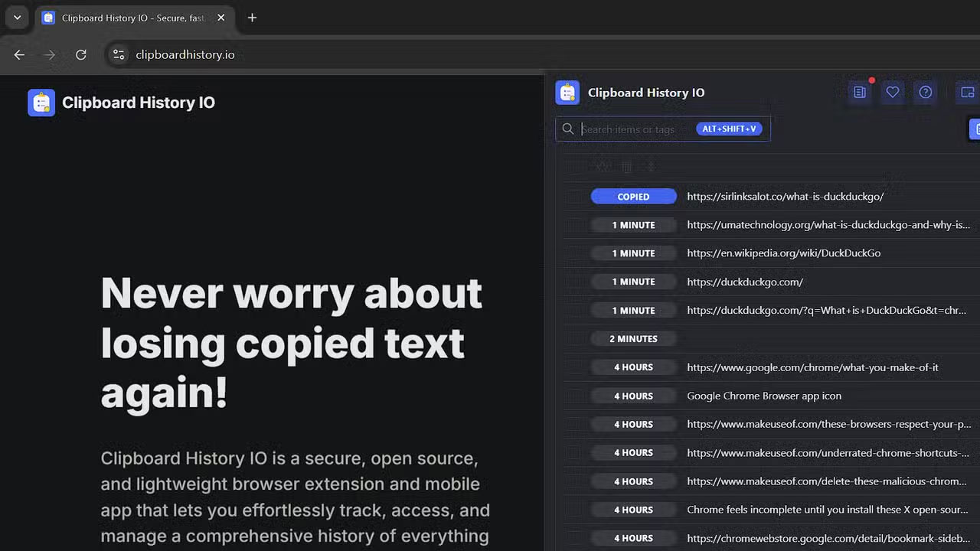Go back to the previous page

coord(20,54)
